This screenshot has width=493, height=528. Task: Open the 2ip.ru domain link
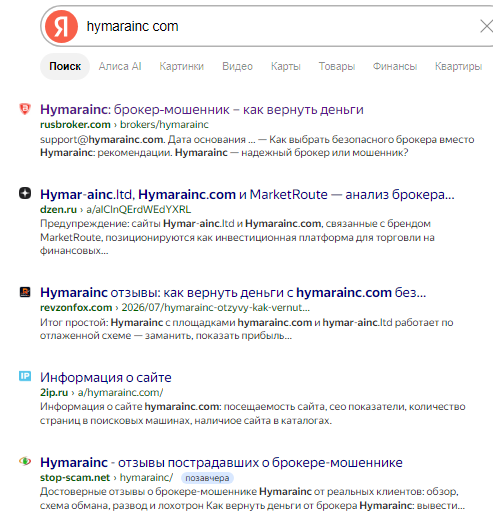coord(54,393)
